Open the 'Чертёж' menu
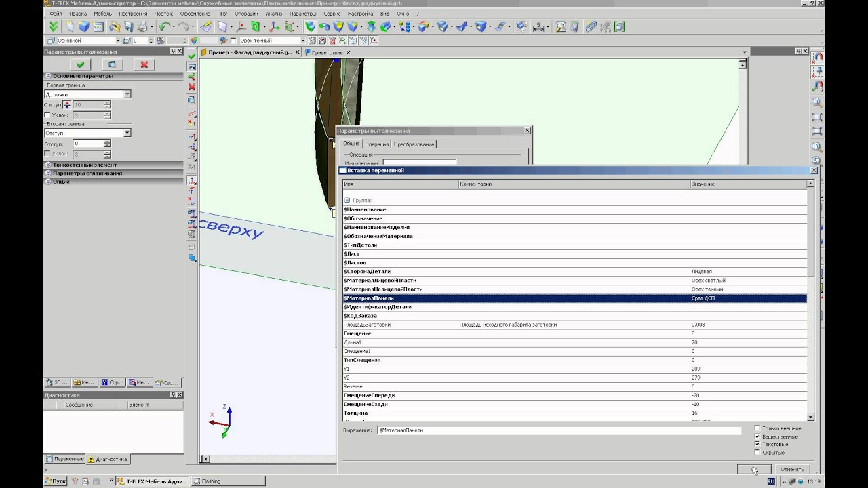 tap(163, 14)
